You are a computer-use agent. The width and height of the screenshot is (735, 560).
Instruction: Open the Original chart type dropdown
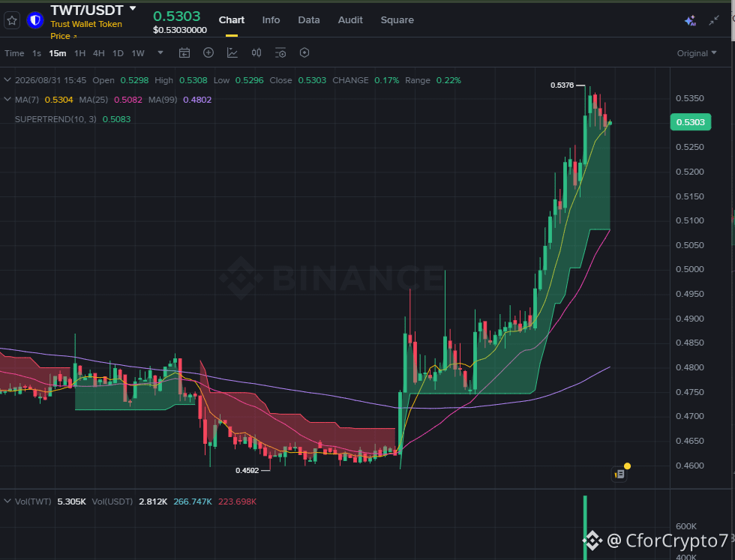pyautogui.click(x=697, y=53)
